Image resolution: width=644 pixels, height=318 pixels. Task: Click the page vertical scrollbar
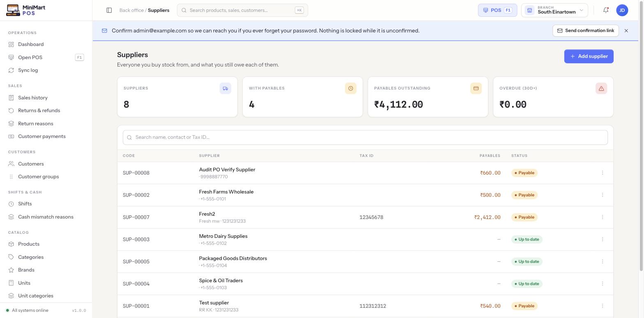pos(642,136)
